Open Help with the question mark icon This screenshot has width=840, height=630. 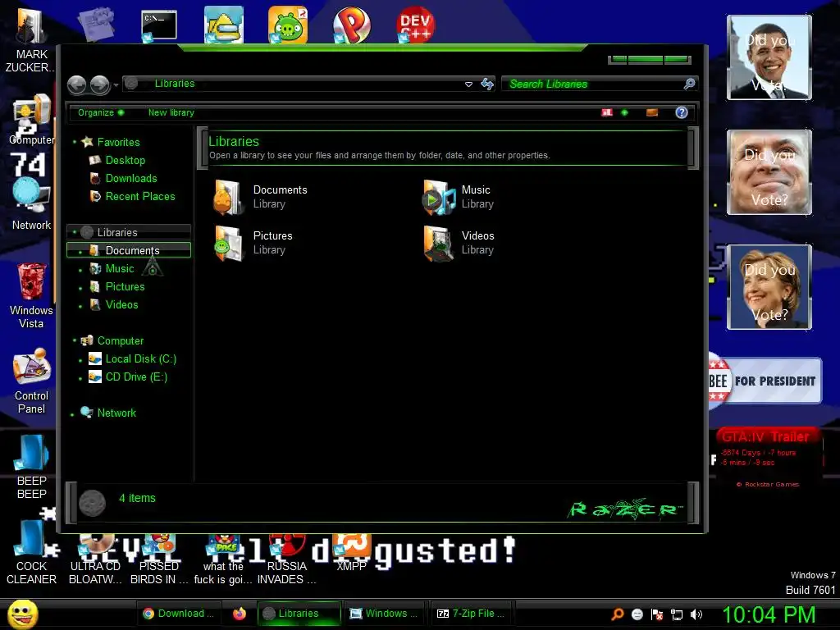(682, 112)
